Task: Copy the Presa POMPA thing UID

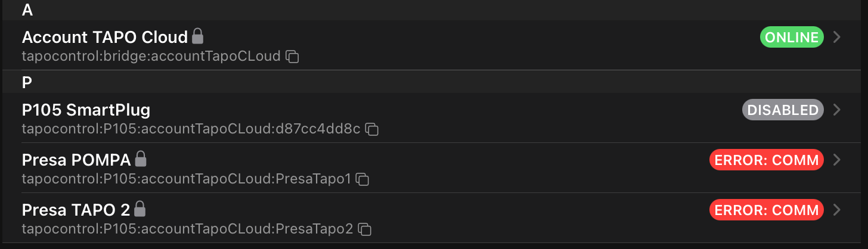Action: click(x=362, y=179)
